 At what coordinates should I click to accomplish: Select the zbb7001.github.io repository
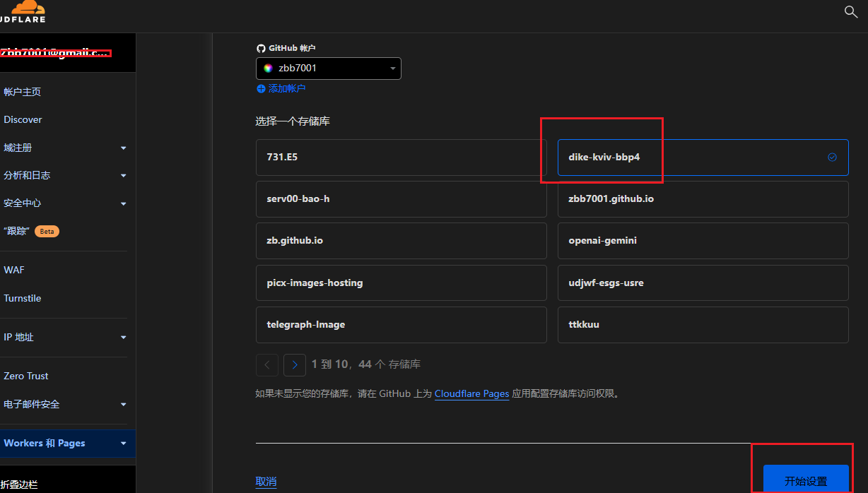point(703,199)
